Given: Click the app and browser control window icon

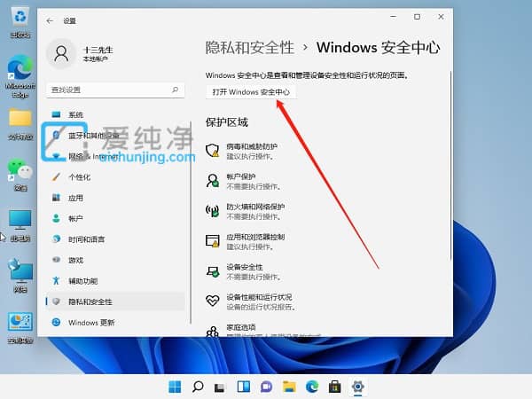Looking at the screenshot, I should coord(213,241).
